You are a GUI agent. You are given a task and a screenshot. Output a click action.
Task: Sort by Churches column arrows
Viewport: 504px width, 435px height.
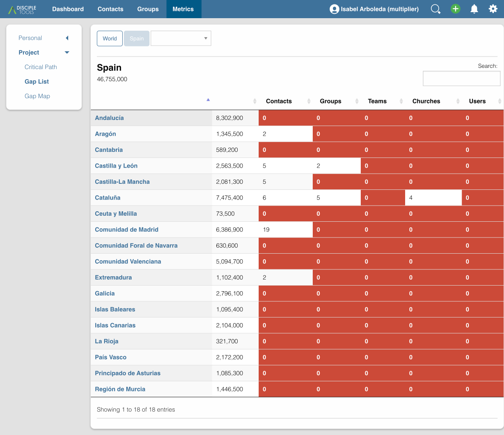point(458,101)
